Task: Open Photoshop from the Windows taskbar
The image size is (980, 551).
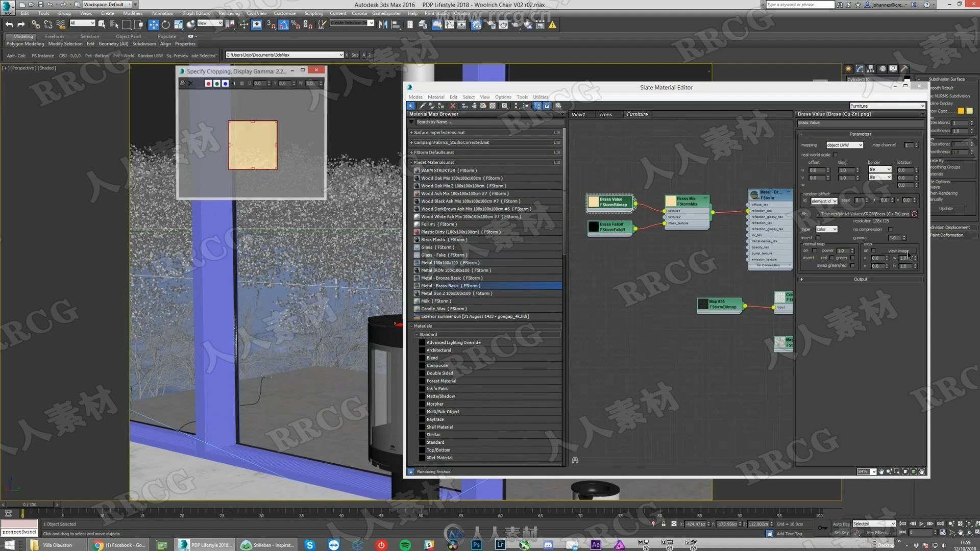Action: pyautogui.click(x=476, y=545)
